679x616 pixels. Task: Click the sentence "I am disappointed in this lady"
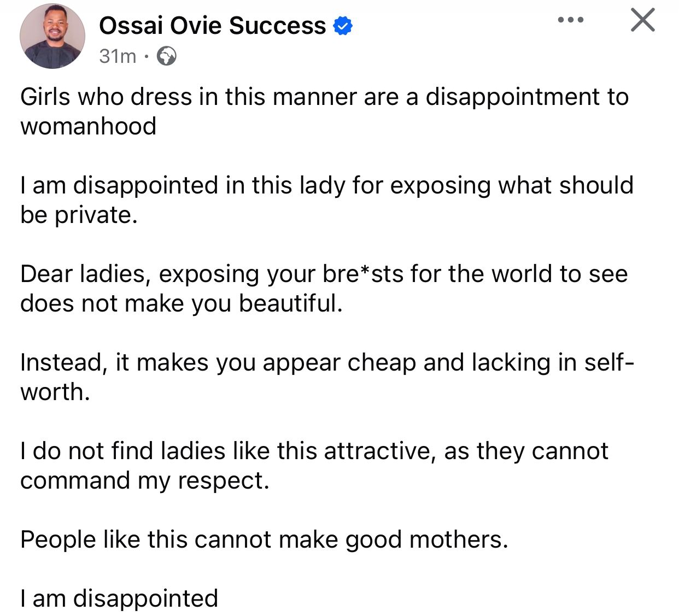326,185
